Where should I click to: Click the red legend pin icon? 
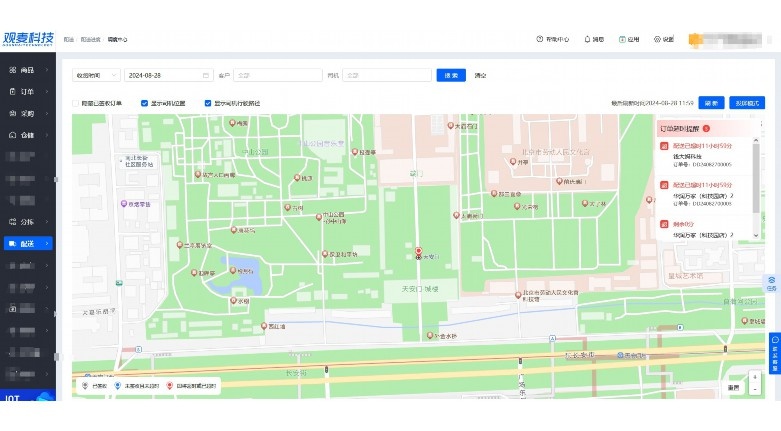(x=169, y=386)
